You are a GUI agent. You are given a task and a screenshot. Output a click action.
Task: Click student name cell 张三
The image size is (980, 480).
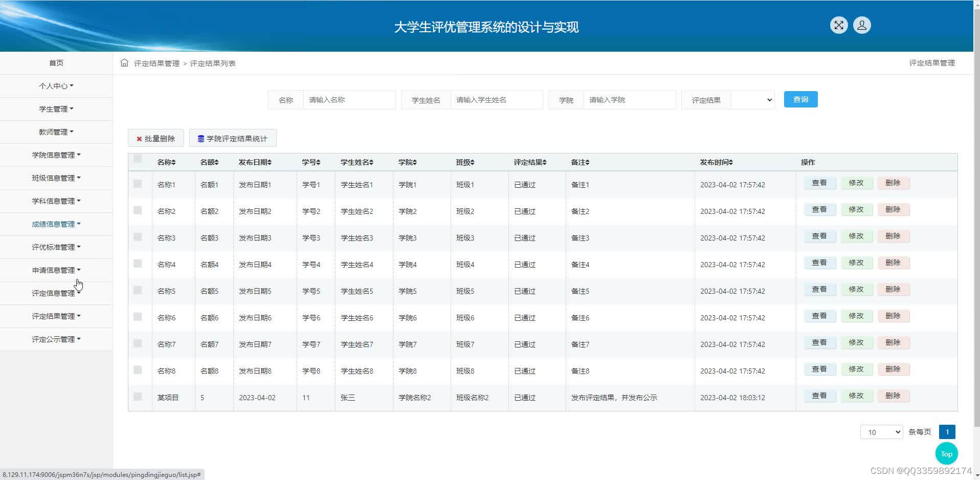point(348,398)
